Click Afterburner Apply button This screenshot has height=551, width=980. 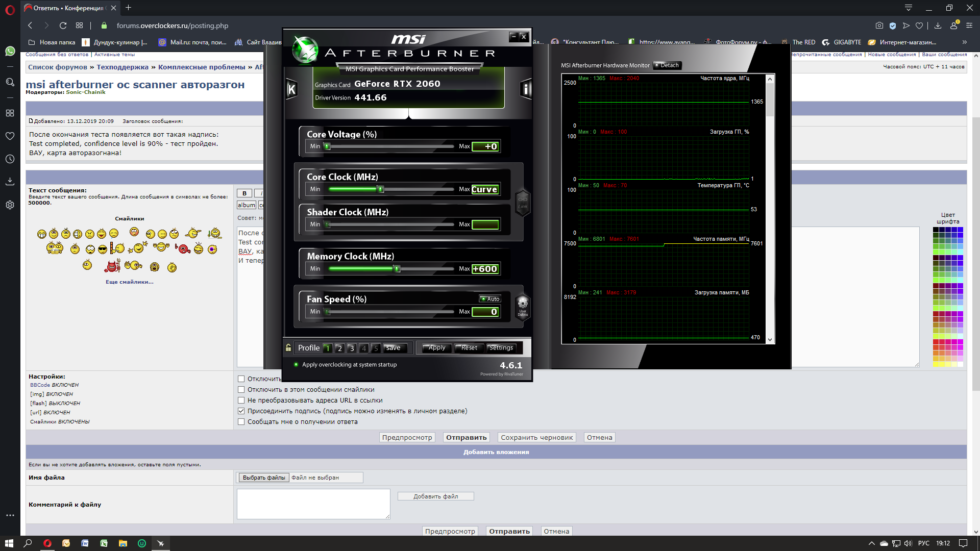click(x=436, y=348)
